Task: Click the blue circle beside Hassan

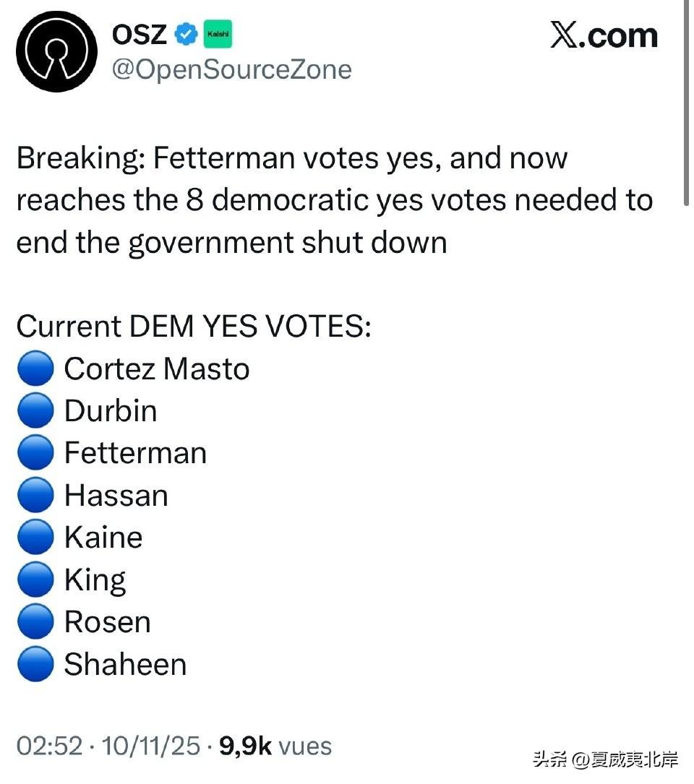Action: click(x=35, y=496)
